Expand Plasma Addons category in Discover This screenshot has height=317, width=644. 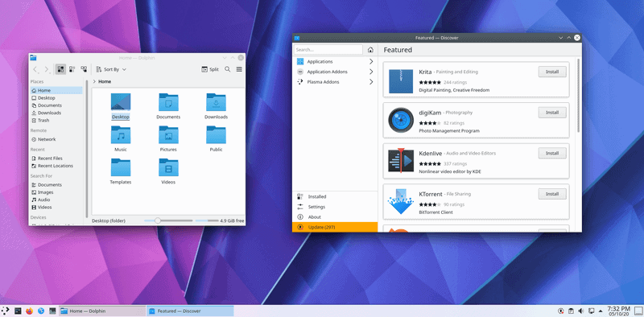pos(335,82)
